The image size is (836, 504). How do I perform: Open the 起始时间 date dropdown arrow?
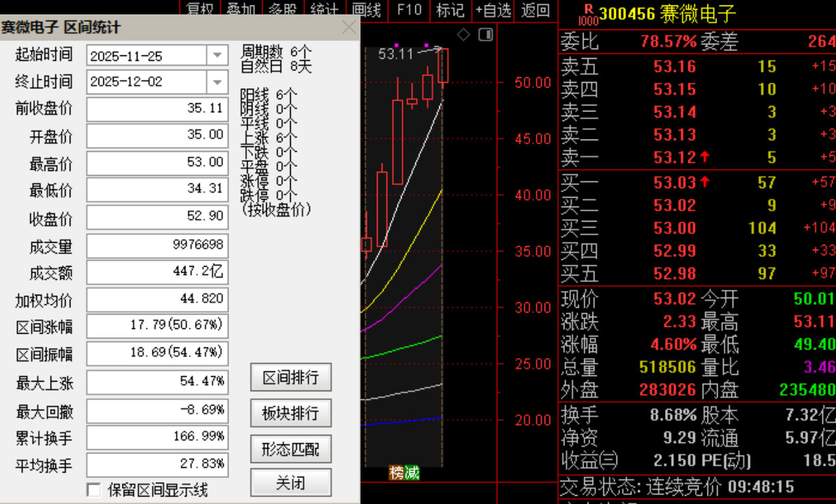click(218, 55)
